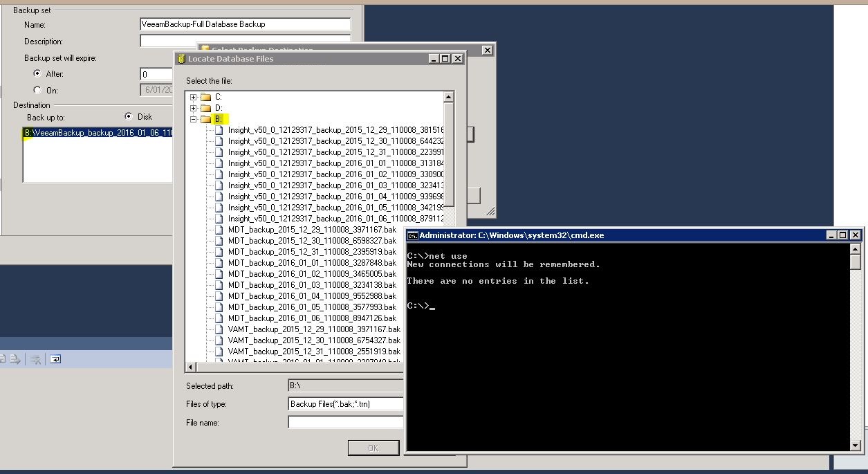This screenshot has height=474, width=868.
Task: Select the C: drive in the tree
Action: (218, 97)
